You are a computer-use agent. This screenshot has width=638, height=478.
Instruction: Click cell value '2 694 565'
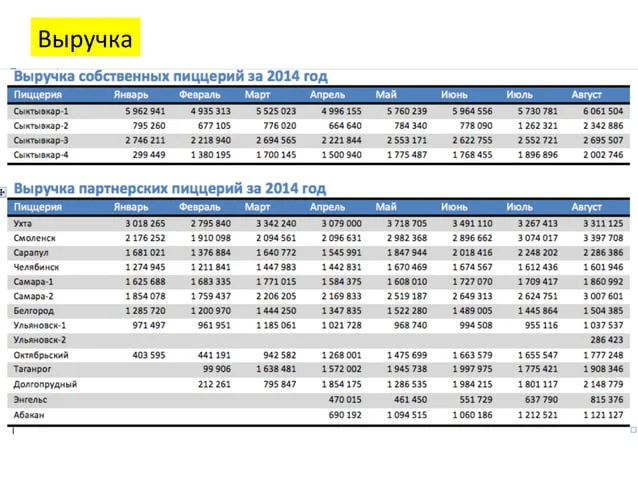coord(276,140)
